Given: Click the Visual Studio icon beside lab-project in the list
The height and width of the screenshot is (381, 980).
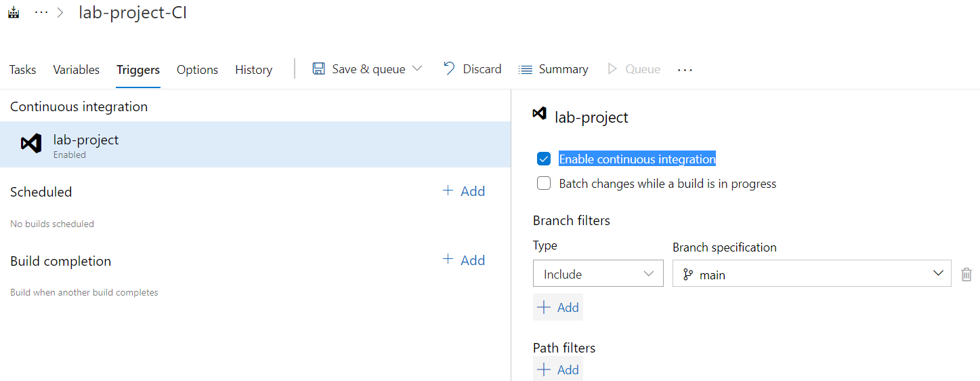Looking at the screenshot, I should click(31, 144).
